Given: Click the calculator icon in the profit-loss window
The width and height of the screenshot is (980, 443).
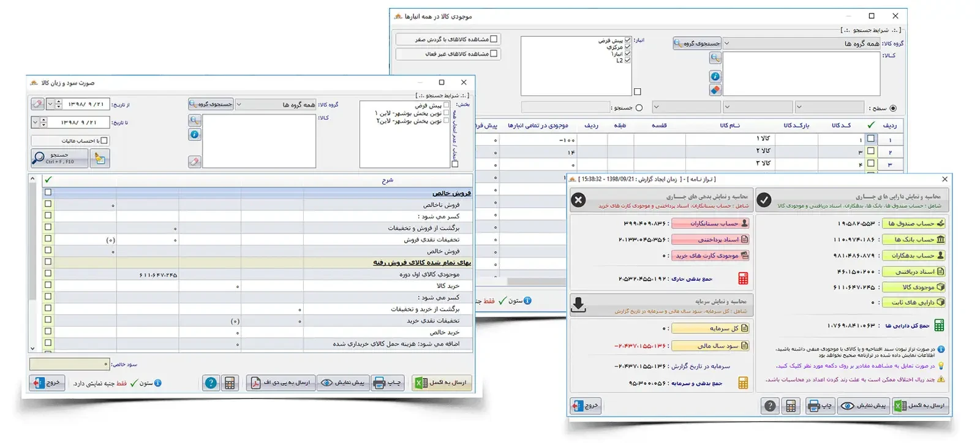Looking at the screenshot, I should (230, 383).
